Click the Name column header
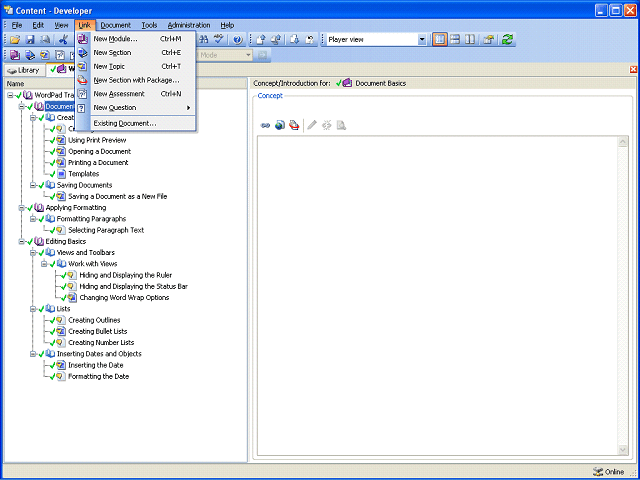This screenshot has width=640, height=480. coord(126,84)
